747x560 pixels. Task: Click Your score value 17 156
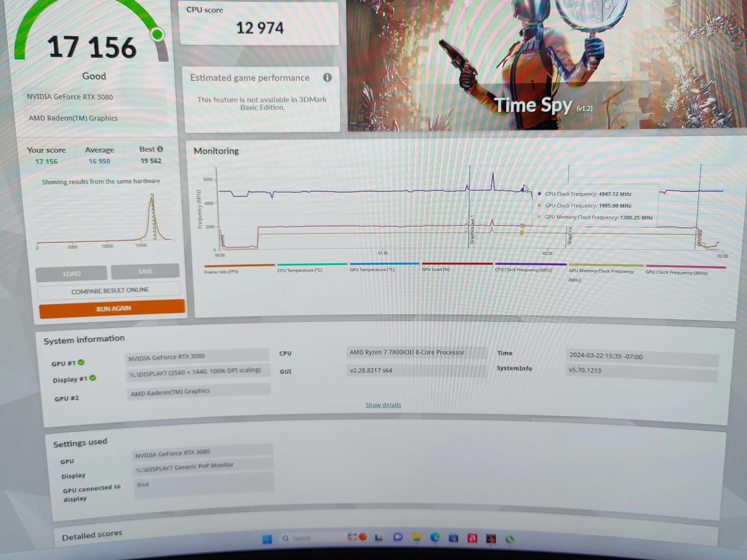pos(46,162)
